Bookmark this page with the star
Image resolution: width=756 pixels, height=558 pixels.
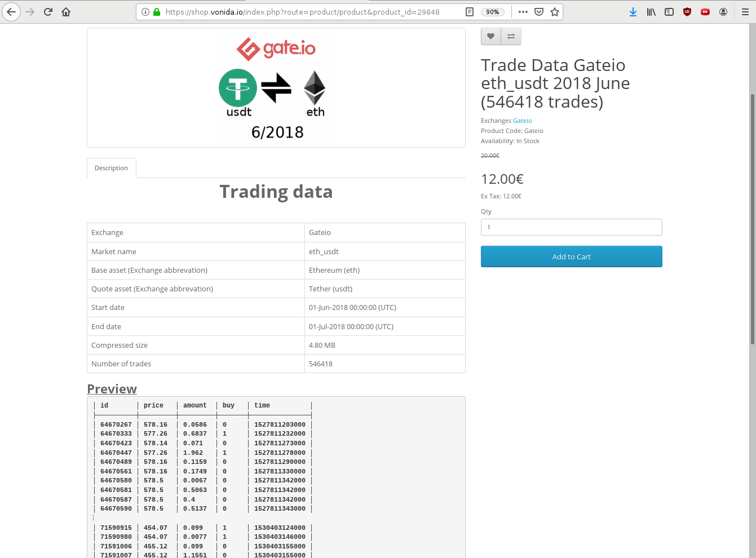555,12
